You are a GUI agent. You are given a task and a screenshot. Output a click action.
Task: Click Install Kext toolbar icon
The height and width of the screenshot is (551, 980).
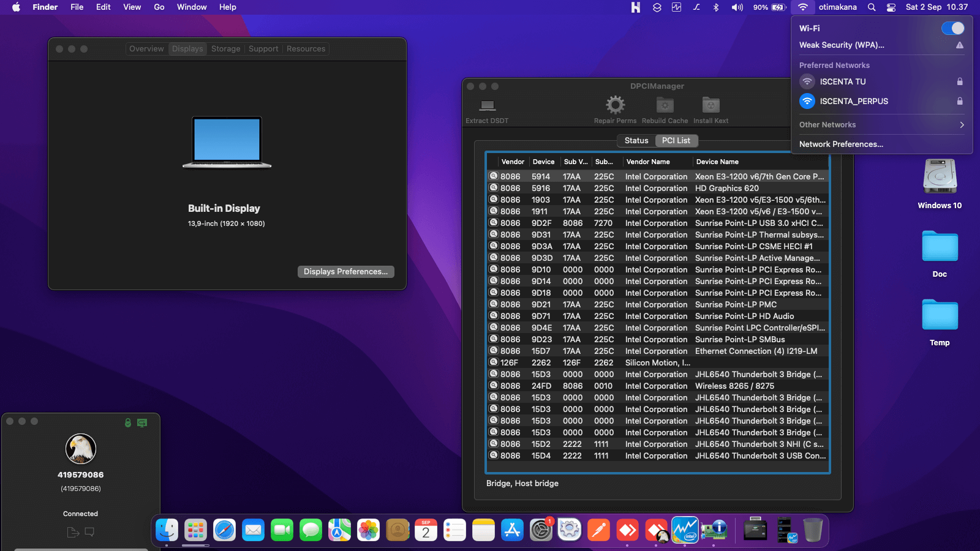[710, 105]
